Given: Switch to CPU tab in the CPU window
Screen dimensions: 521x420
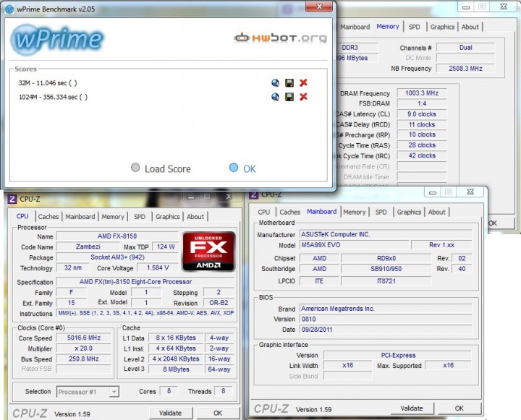Looking at the screenshot, I should [22, 216].
